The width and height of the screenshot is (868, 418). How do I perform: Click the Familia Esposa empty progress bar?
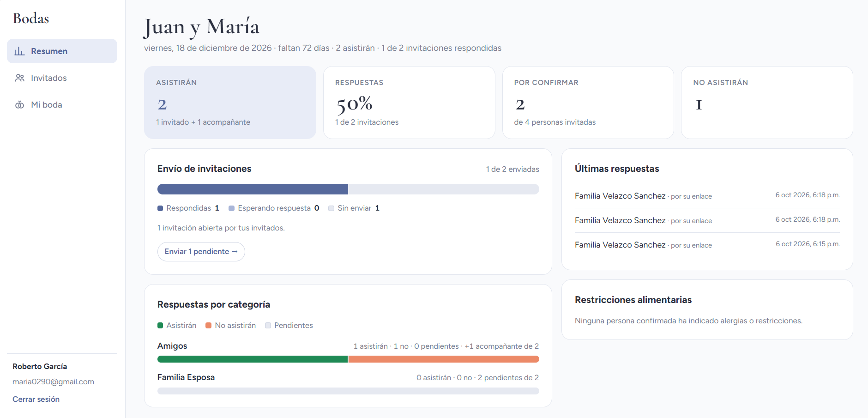tap(348, 391)
